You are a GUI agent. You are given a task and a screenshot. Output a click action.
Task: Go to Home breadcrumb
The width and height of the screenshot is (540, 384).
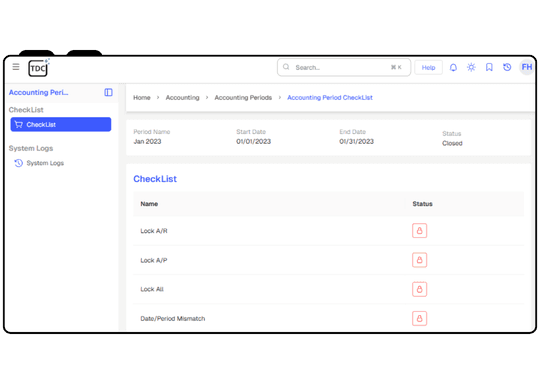point(142,97)
